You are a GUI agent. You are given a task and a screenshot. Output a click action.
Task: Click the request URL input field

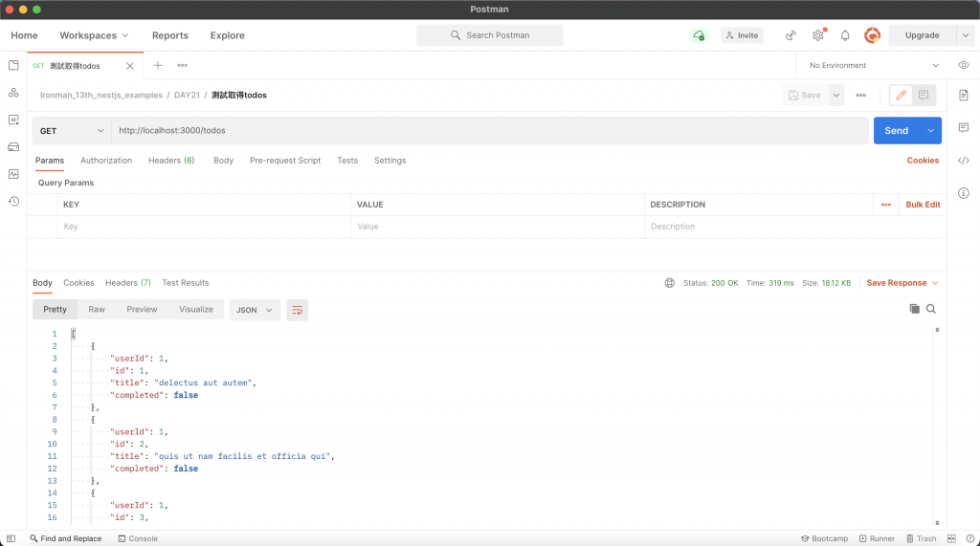pyautogui.click(x=490, y=131)
